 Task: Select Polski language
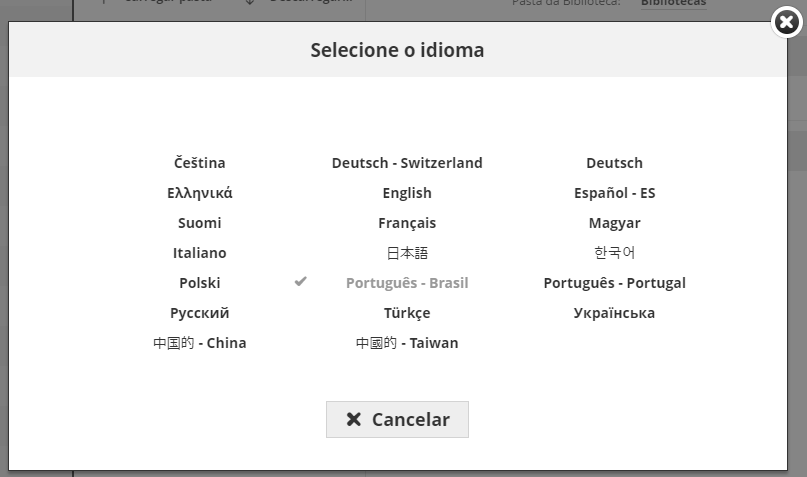(200, 283)
